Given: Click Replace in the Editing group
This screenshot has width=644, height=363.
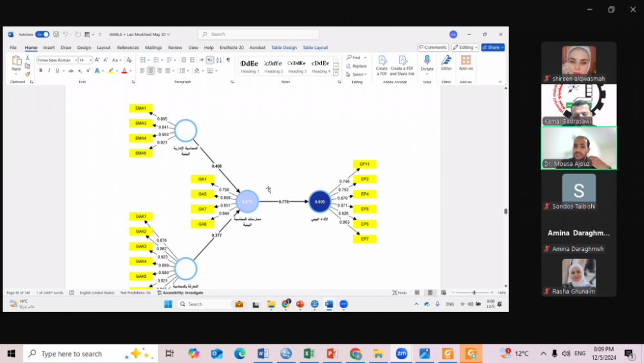Looking at the screenshot, I should pyautogui.click(x=356, y=66).
